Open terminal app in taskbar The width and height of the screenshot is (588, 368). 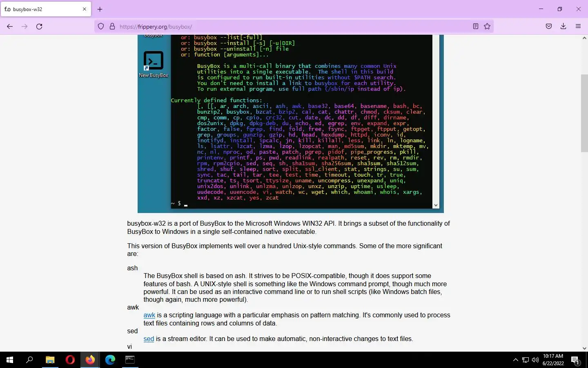click(x=130, y=360)
